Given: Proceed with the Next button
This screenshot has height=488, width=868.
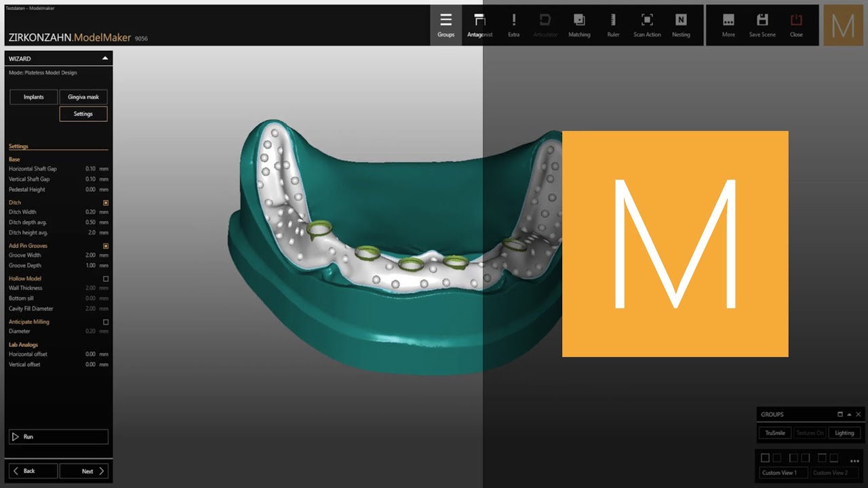Looking at the screenshot, I should [83, 471].
